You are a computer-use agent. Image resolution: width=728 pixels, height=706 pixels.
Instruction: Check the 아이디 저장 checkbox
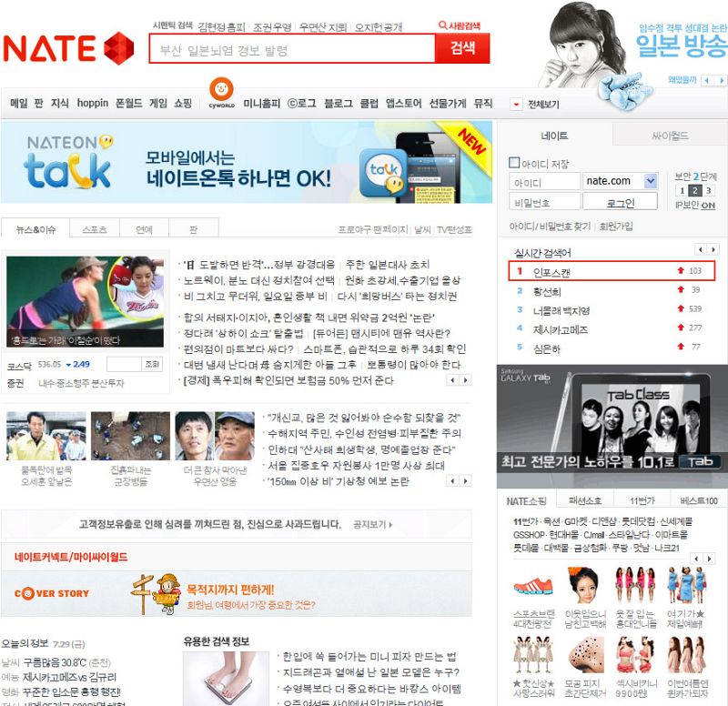tap(514, 163)
